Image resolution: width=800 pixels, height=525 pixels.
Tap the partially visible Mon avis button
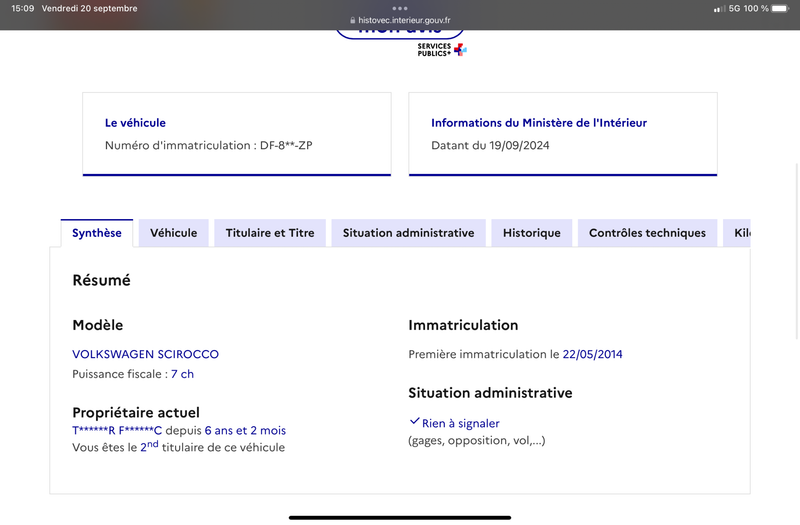click(x=400, y=34)
